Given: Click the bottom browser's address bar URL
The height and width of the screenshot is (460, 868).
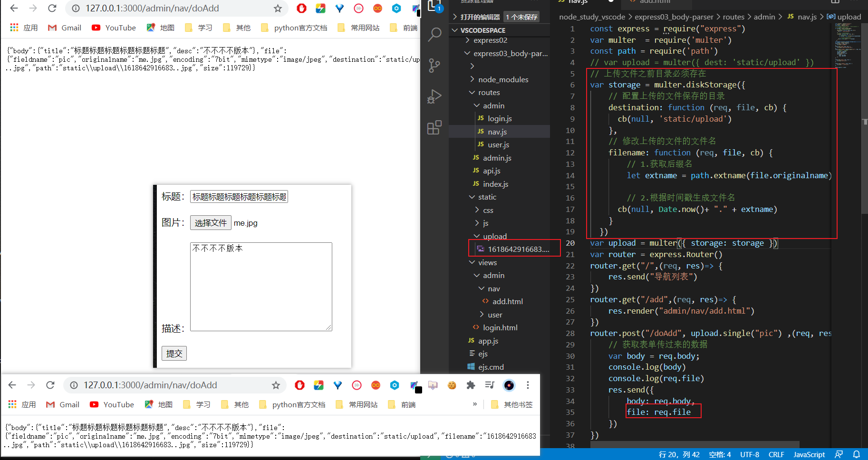Looking at the screenshot, I should (150, 385).
